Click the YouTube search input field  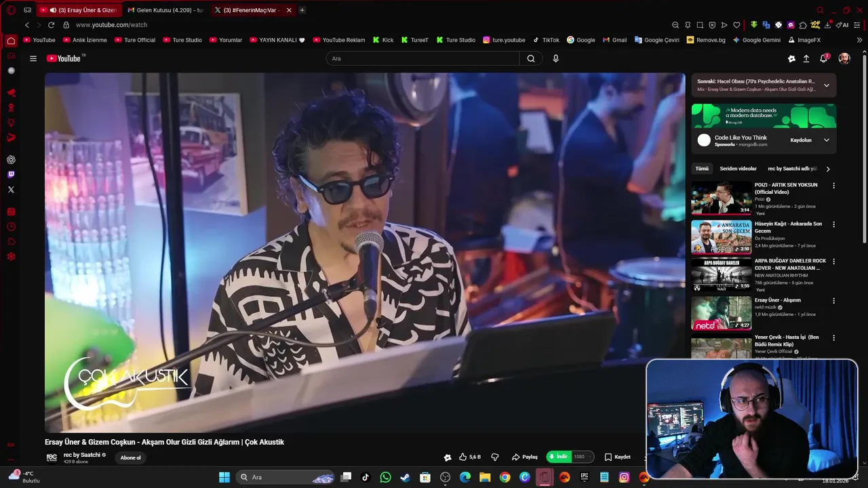[x=422, y=58]
